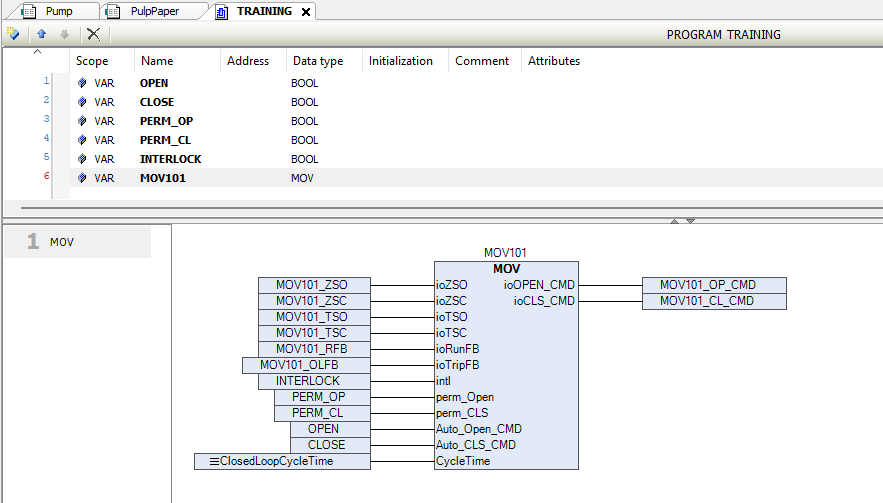Screen dimensions: 883x503
Task: Select the OPEN variable name
Action: coord(154,83)
